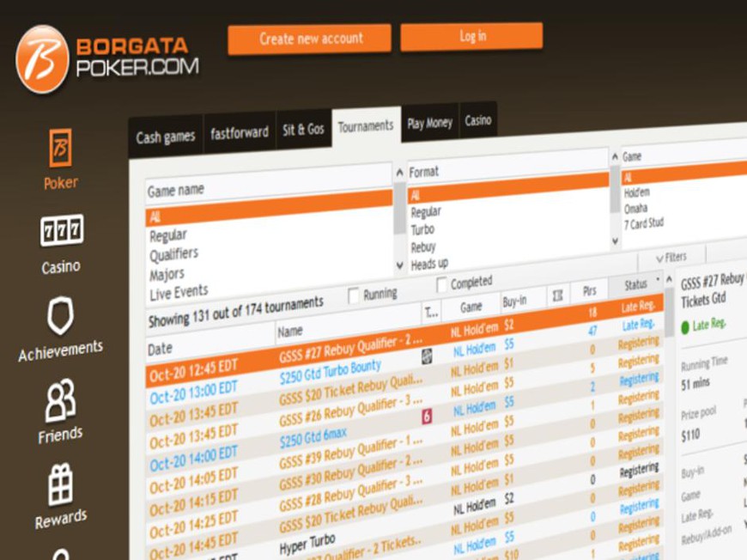Select 7 Card Stud in the Game list
The width and height of the screenshot is (747, 560).
(x=644, y=223)
